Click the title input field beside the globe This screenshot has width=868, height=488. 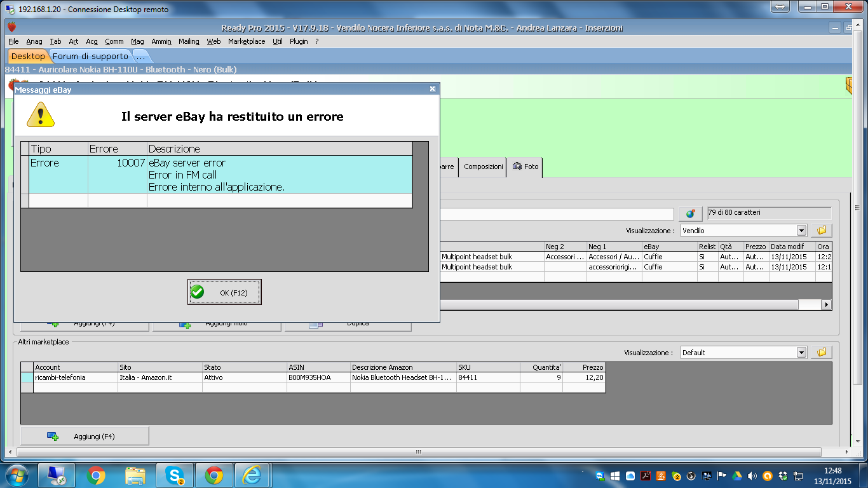pos(557,213)
